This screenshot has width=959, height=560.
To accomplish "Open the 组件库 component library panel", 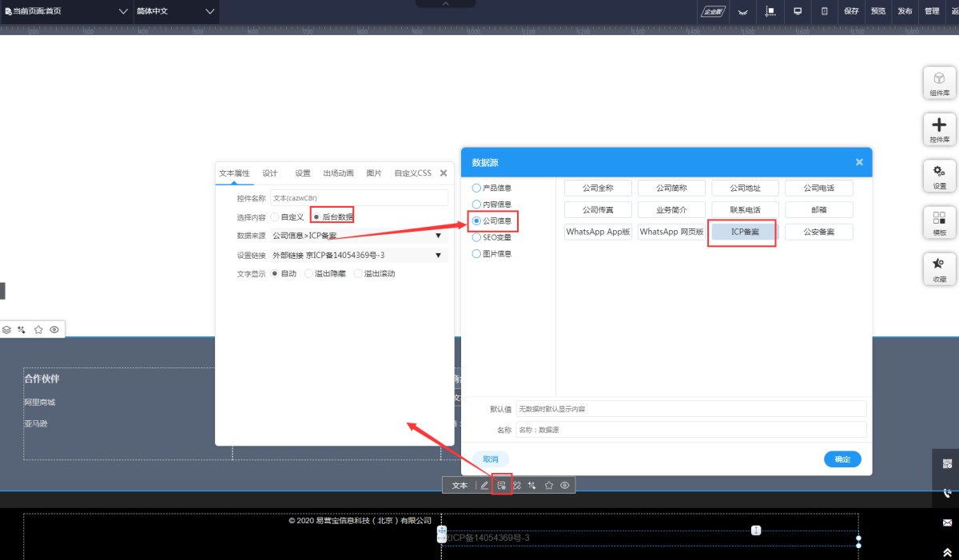I will pos(939,83).
